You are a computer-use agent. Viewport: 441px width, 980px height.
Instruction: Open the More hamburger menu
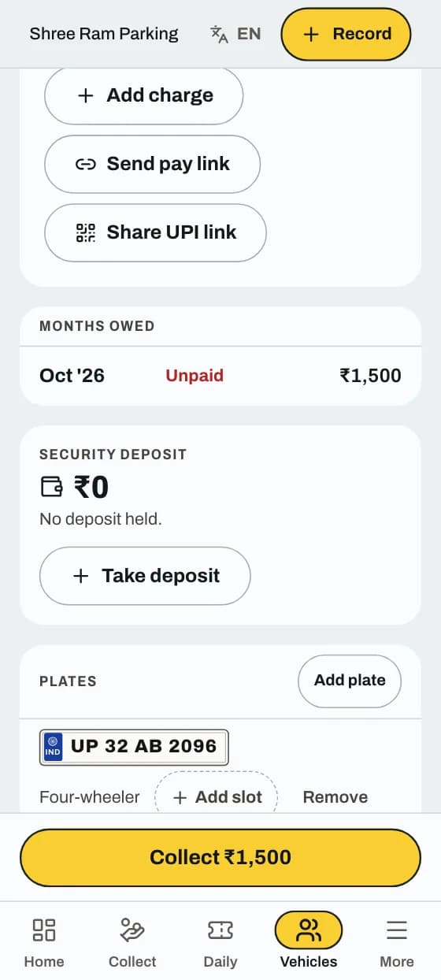[397, 930]
